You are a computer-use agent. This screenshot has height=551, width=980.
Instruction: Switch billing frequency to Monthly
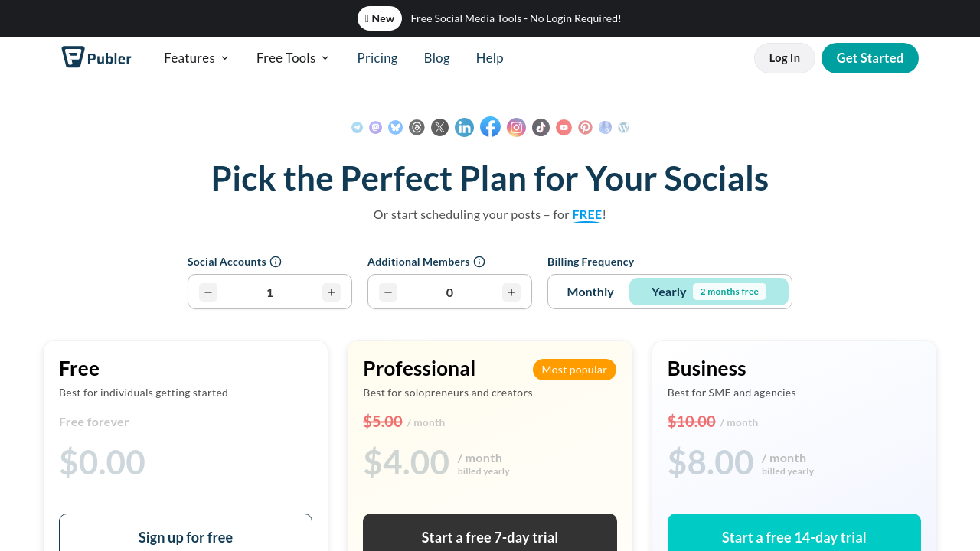click(590, 292)
